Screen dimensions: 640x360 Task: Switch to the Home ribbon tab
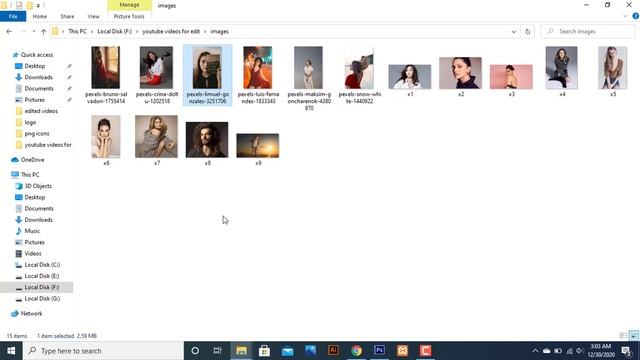40,16
